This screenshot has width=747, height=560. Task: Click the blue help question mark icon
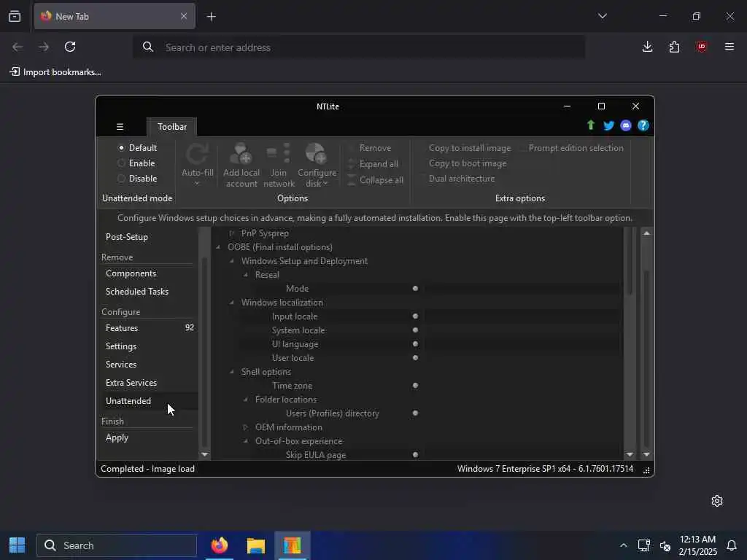(643, 125)
